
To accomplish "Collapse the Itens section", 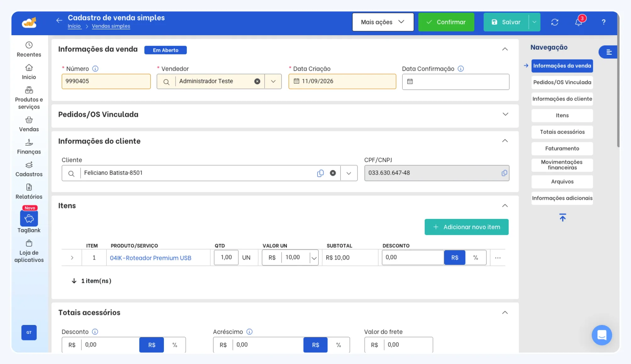I will point(505,205).
